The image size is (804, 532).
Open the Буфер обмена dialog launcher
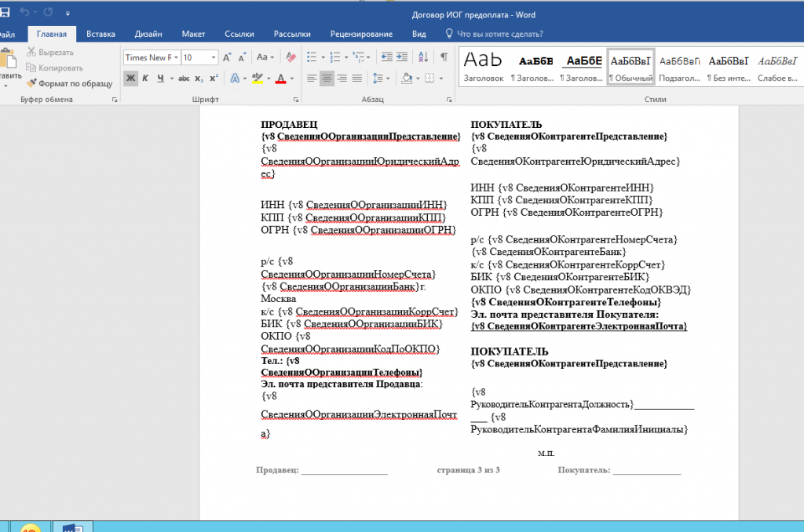pos(115,100)
